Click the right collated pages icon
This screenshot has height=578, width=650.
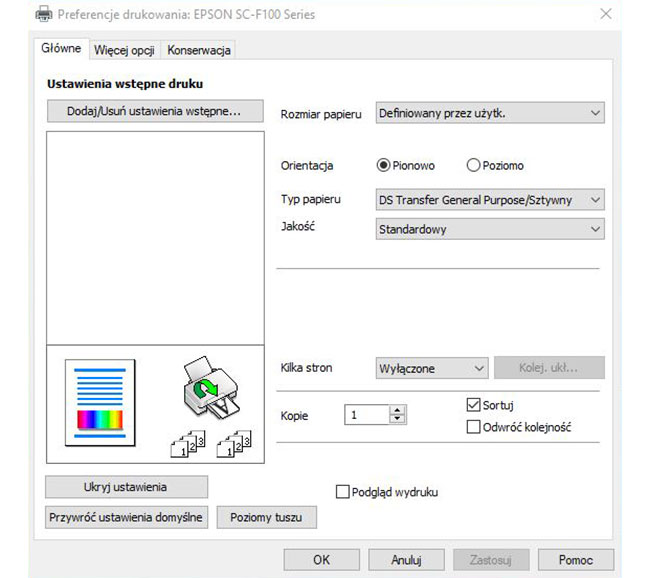pos(234,444)
